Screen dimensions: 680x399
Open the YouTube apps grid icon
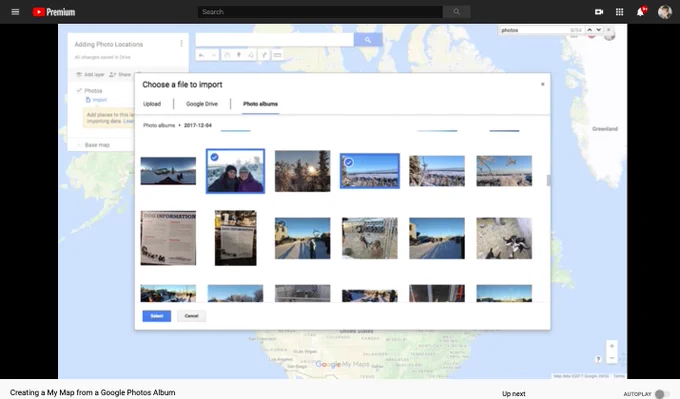point(619,12)
